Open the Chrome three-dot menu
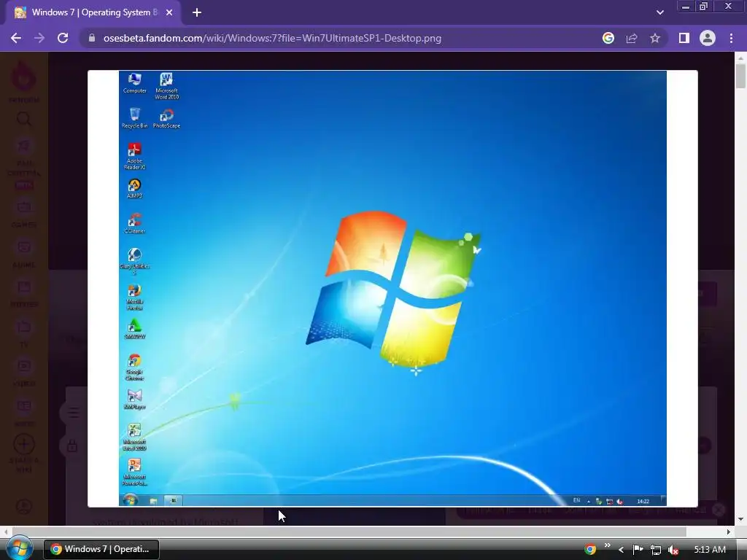The width and height of the screenshot is (747, 560). tap(731, 38)
